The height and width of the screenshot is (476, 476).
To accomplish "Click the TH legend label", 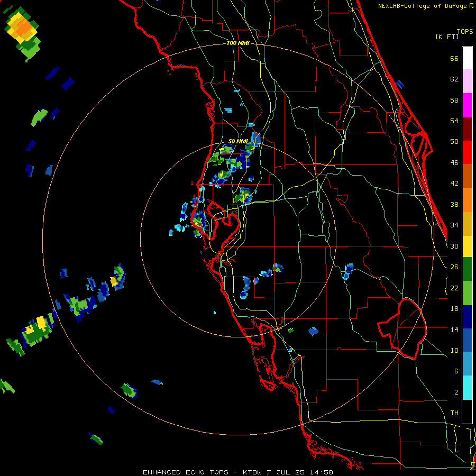I will click(x=454, y=413).
